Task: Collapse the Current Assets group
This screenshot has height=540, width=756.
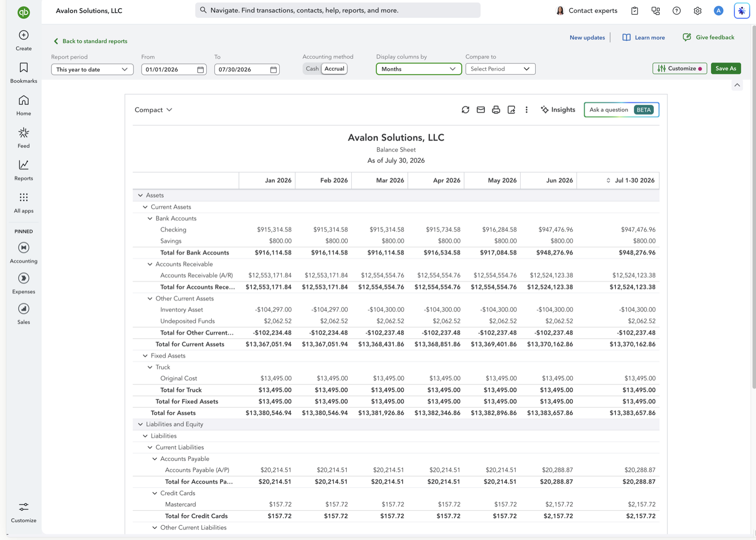Action: click(145, 207)
